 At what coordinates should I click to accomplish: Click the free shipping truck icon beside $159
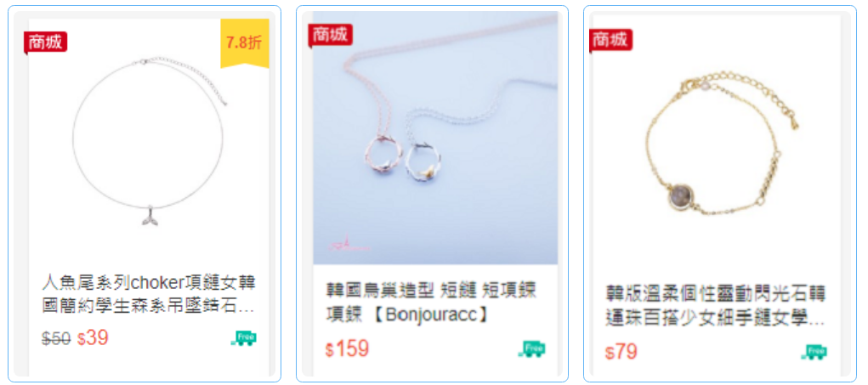pos(531,348)
